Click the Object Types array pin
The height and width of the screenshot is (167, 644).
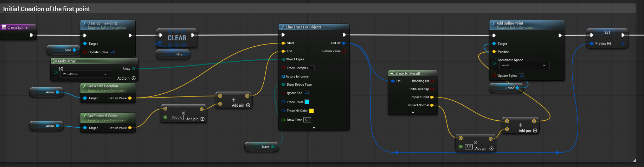[283, 59]
